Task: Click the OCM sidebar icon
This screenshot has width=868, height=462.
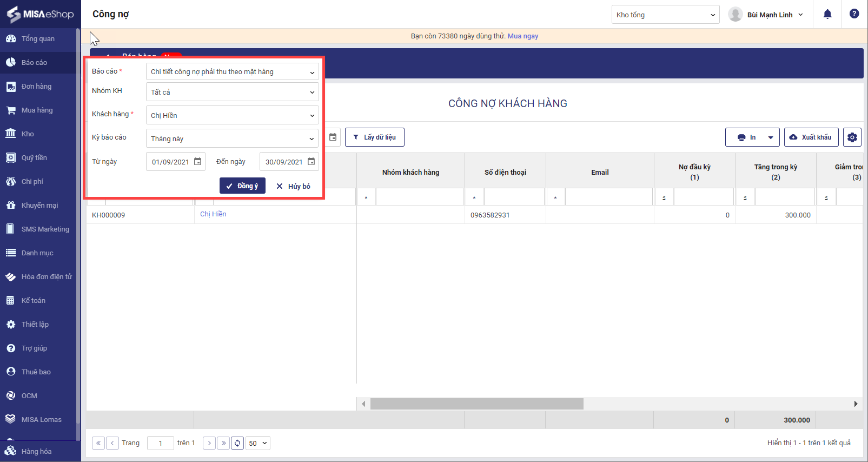Action: click(11, 396)
